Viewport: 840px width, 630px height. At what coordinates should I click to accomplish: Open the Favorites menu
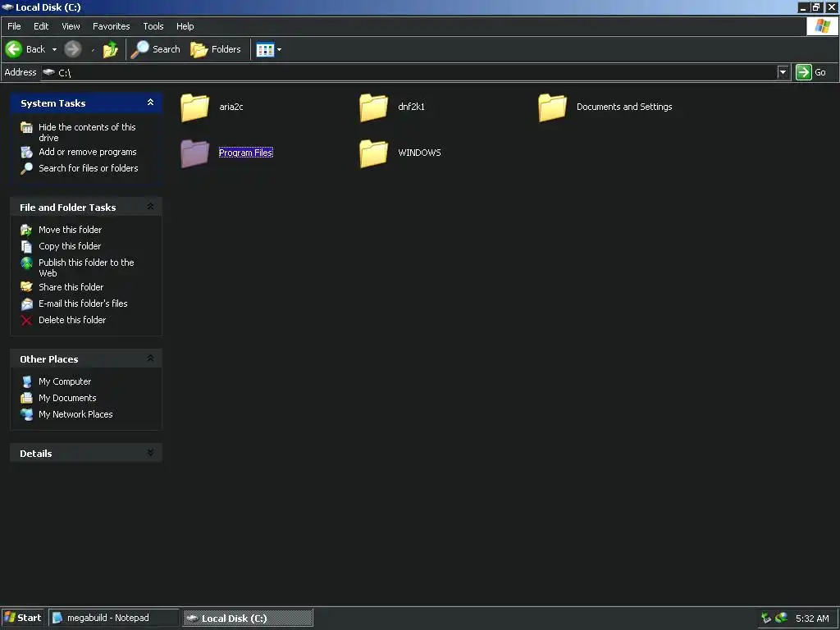(x=111, y=26)
